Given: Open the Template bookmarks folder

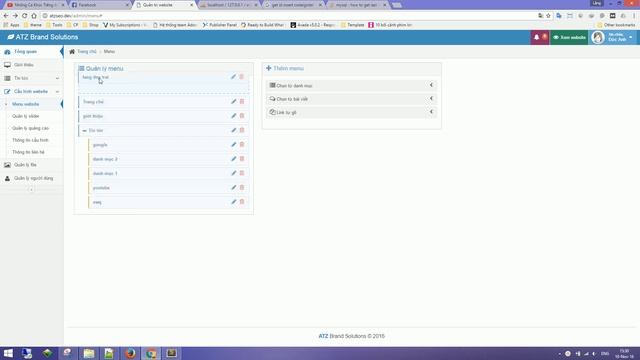Looking at the screenshot, I should coord(352,25).
